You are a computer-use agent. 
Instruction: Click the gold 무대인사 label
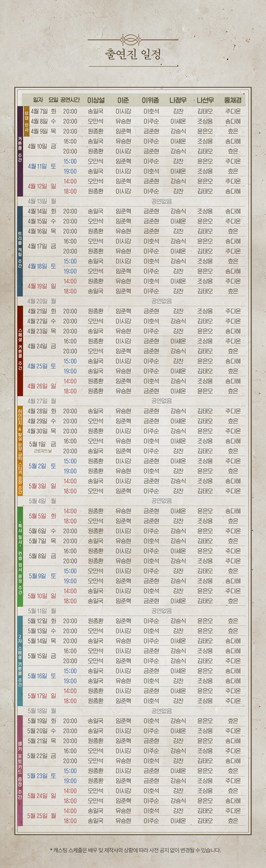tap(27, 121)
